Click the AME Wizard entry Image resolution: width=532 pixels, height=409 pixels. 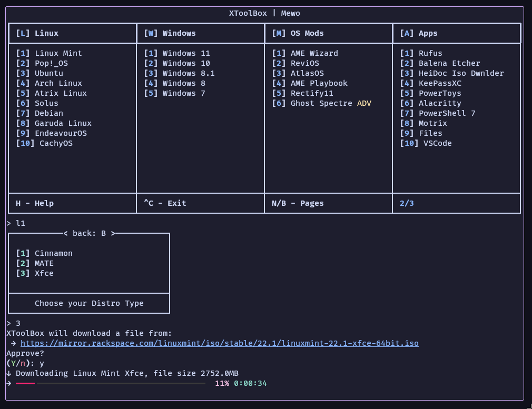point(304,53)
